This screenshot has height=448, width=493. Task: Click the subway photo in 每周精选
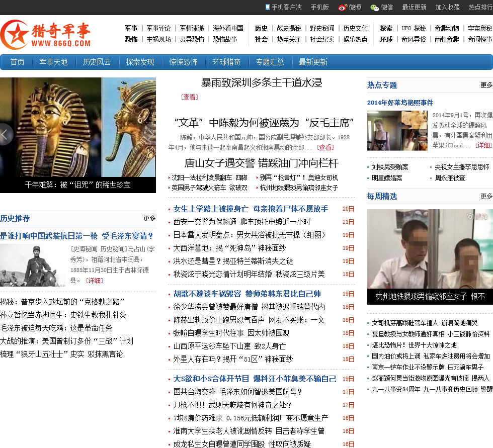click(430, 249)
